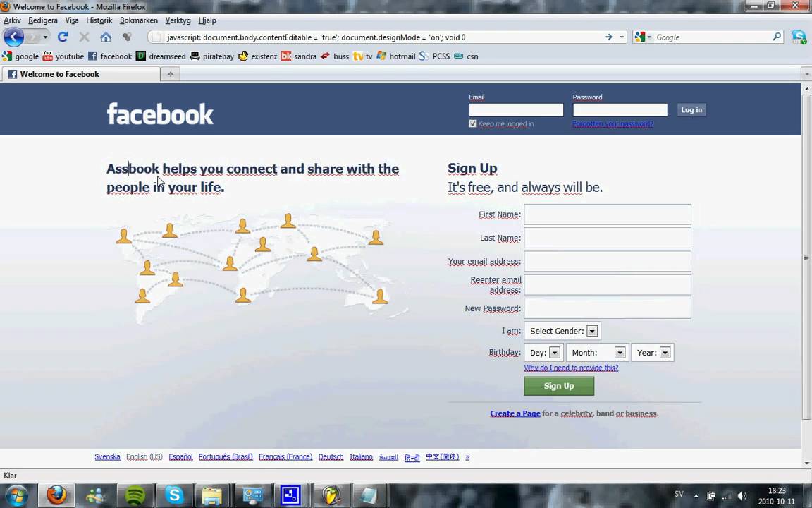The width and height of the screenshot is (812, 508).
Task: Click the stop loading X icon
Action: click(85, 37)
